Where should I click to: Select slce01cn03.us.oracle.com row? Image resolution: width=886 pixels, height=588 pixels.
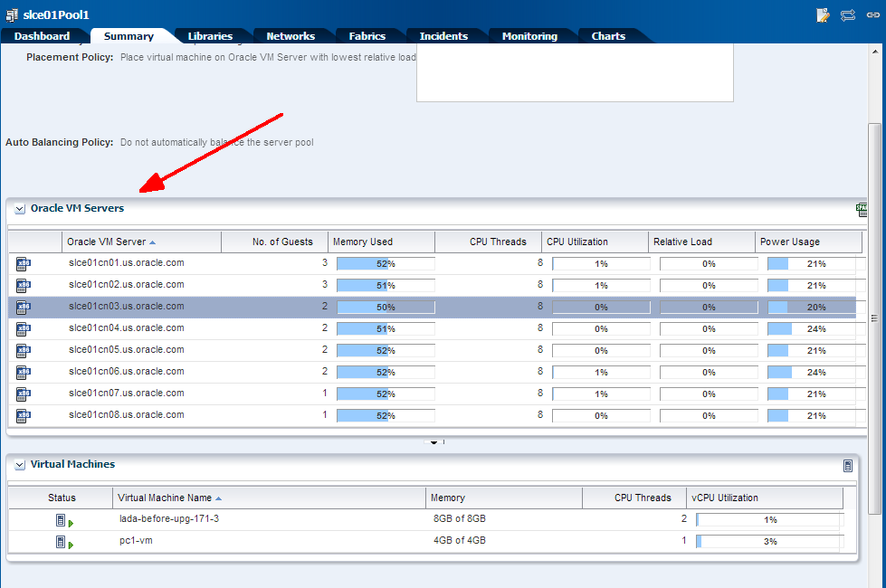(x=433, y=308)
